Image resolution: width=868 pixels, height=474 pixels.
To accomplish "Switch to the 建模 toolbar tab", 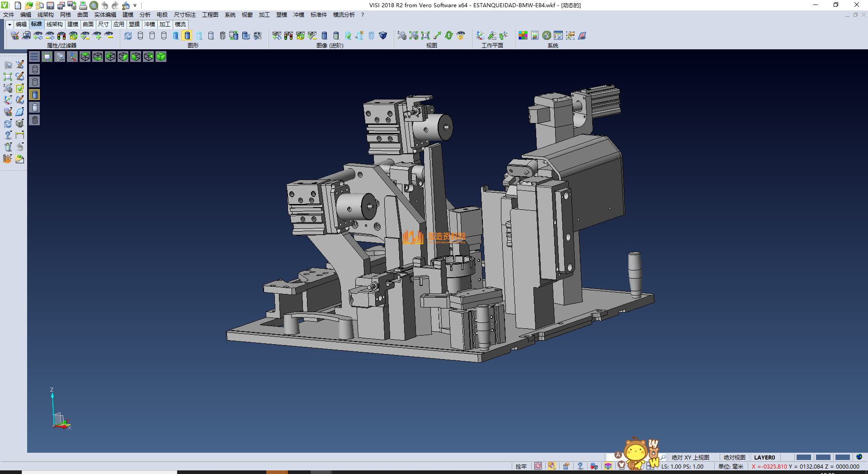I will pos(73,24).
